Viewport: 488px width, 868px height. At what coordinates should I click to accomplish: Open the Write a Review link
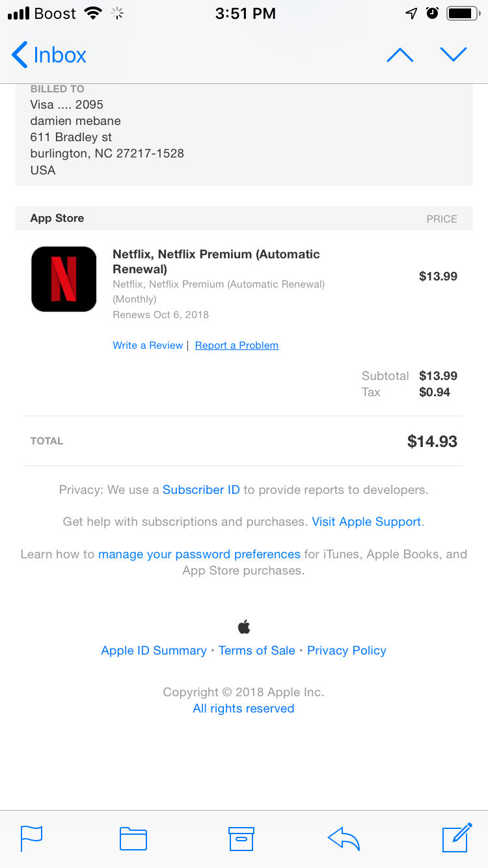(x=148, y=346)
